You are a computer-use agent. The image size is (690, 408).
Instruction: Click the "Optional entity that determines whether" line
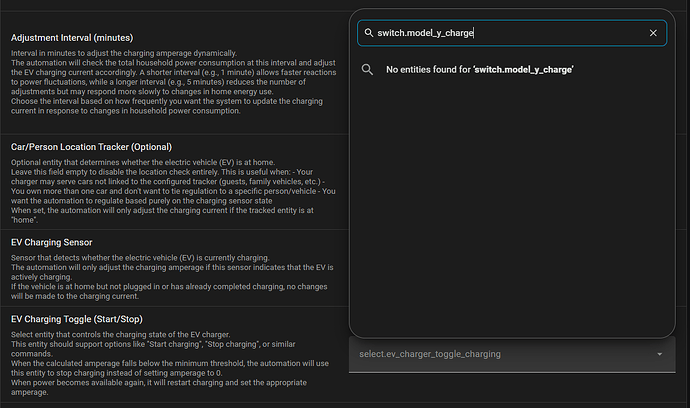pos(143,162)
